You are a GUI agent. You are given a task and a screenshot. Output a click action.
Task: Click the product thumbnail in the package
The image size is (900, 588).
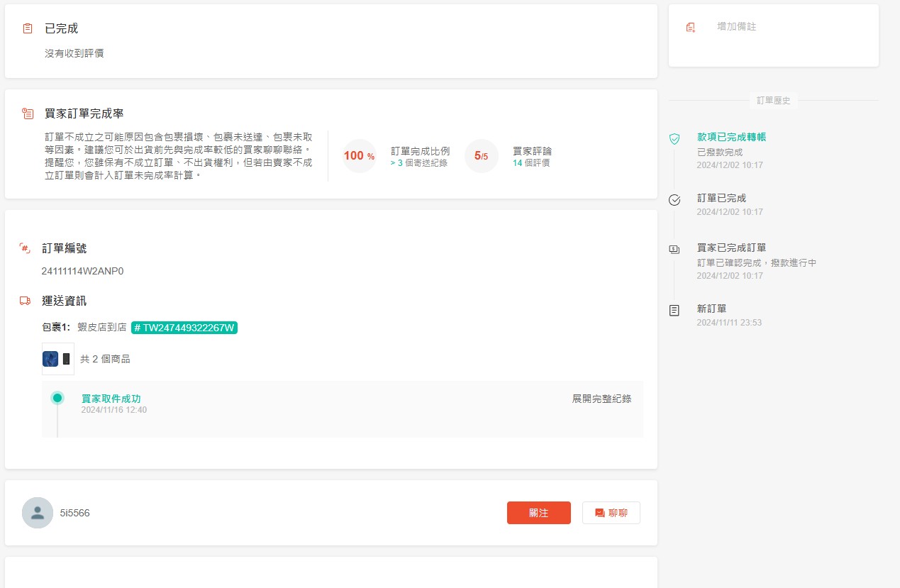coord(58,359)
